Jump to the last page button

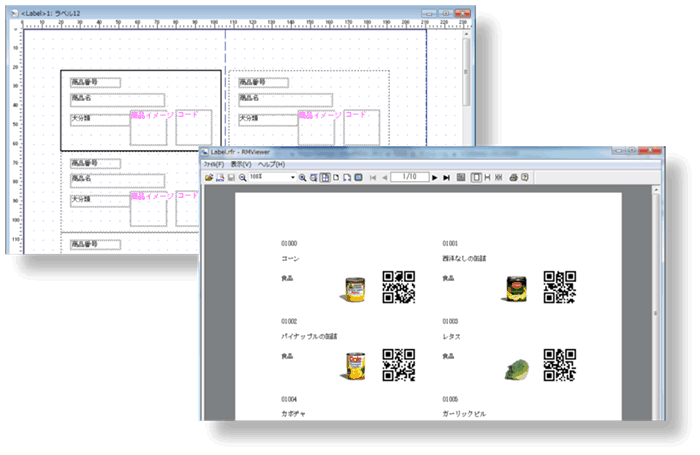446,177
